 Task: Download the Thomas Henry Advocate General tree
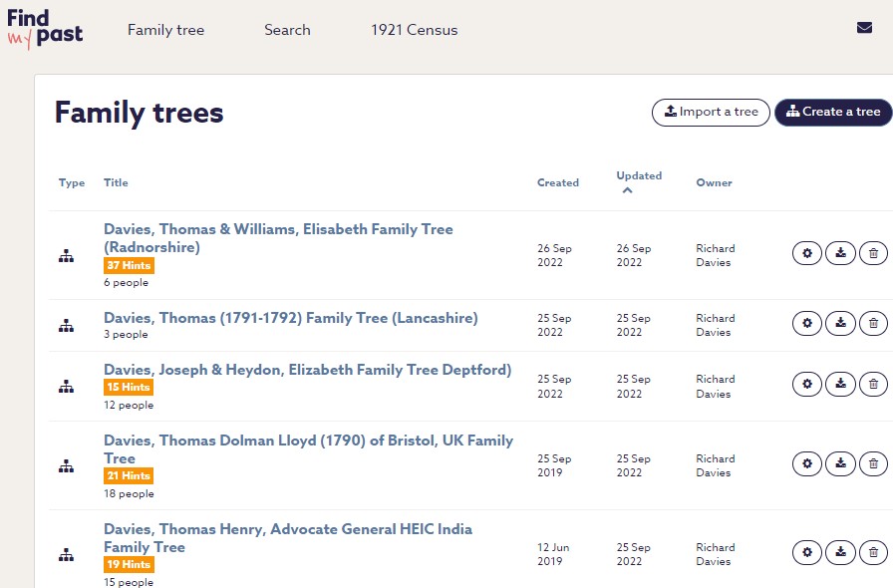tap(840, 552)
